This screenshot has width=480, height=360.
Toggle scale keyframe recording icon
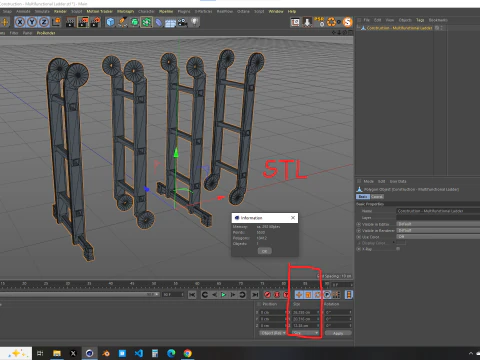click(x=308, y=295)
